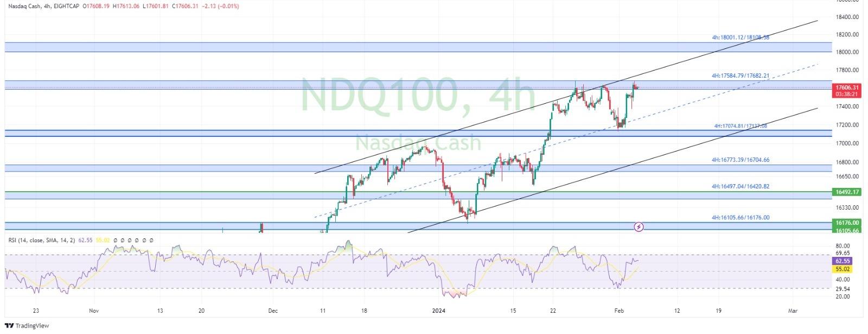Click the 17606.31 current price label

click(847, 87)
